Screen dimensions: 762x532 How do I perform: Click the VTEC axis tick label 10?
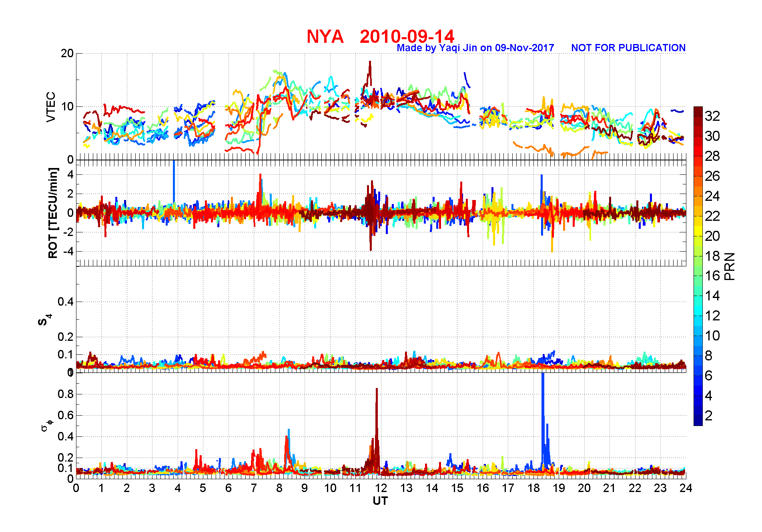[67, 107]
